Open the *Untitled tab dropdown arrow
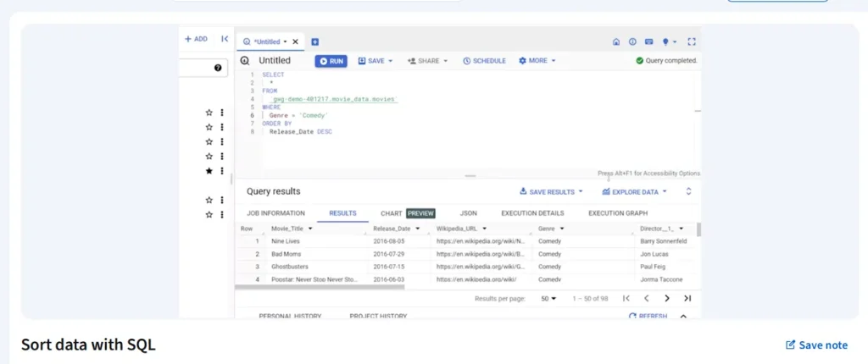 tap(285, 41)
